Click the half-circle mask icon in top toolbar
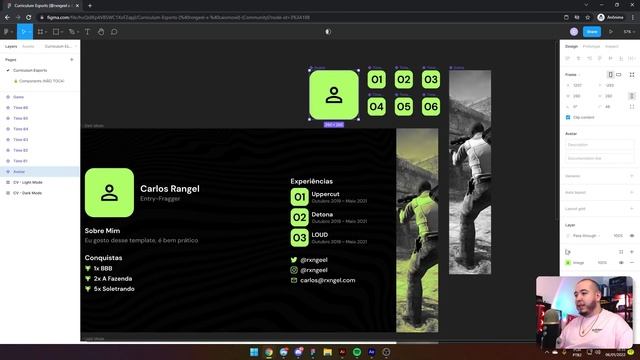This screenshot has height=360, width=640. click(x=328, y=32)
